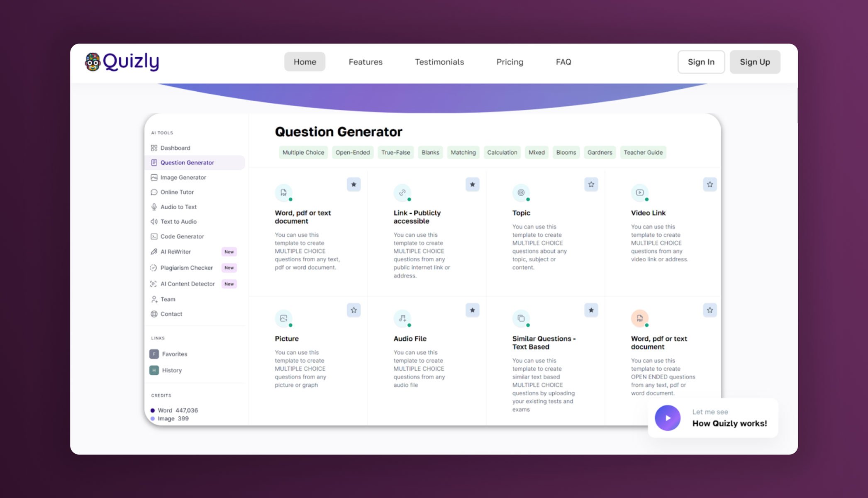The height and width of the screenshot is (498, 868).
Task: Open the AI Content Detector
Action: pos(188,284)
